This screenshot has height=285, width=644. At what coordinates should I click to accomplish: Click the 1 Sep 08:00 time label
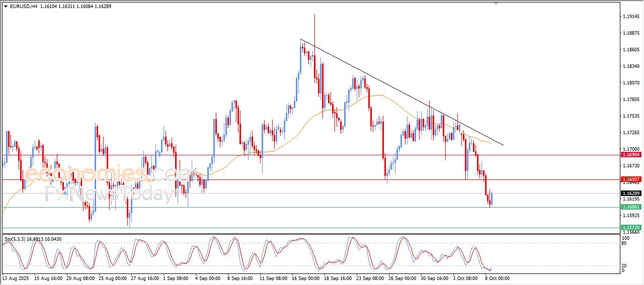click(177, 278)
